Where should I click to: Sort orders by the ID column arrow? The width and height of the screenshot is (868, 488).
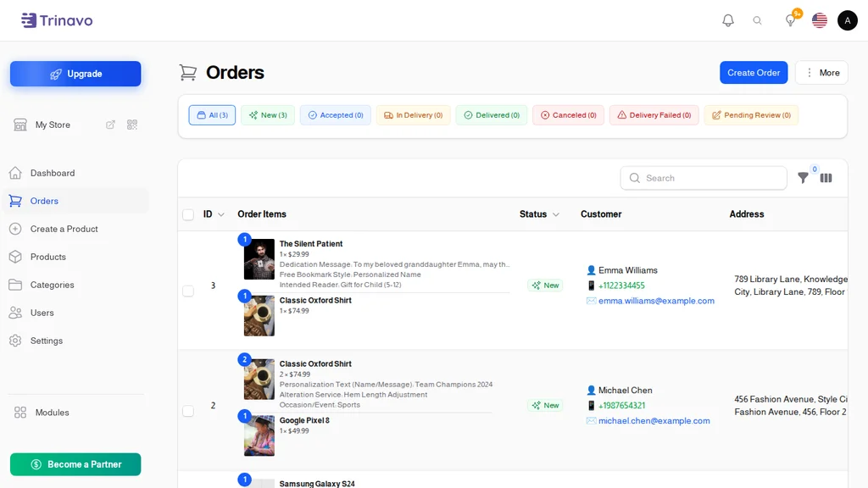[x=221, y=214]
